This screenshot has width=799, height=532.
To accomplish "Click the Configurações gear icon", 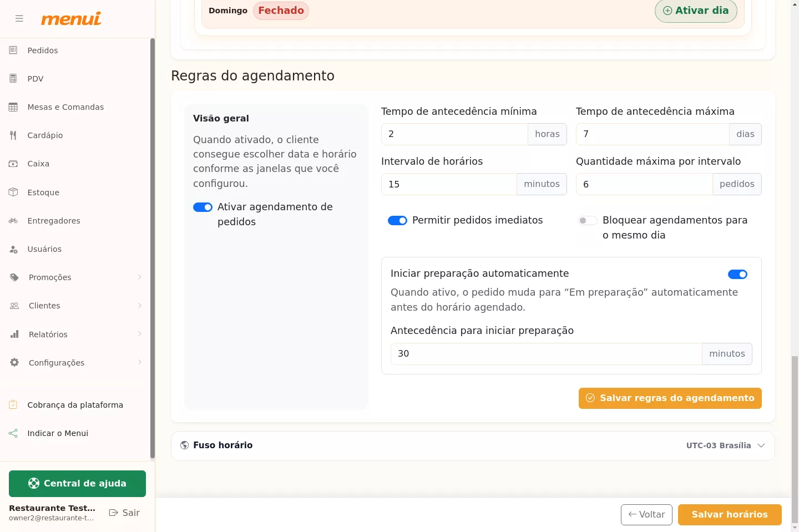I will pyautogui.click(x=14, y=362).
